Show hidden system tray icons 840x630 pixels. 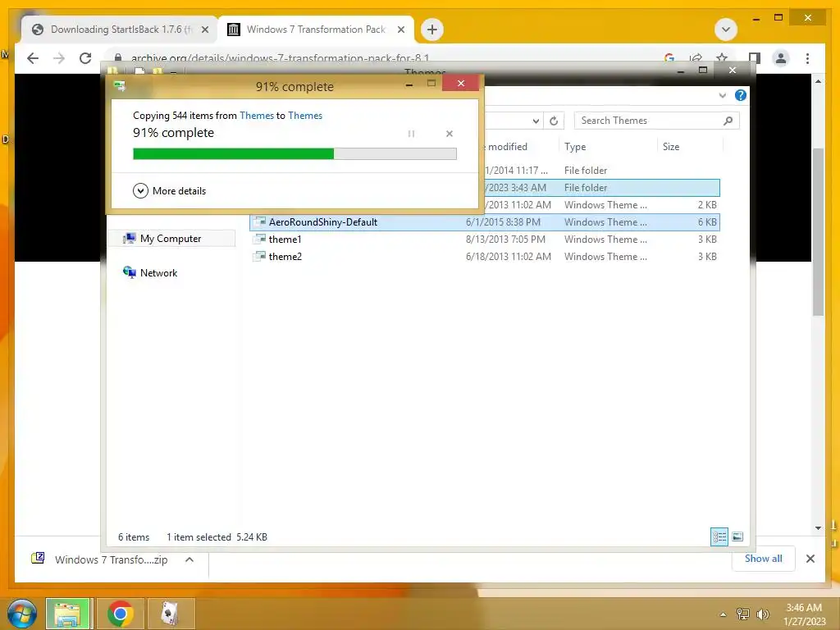(x=724, y=614)
